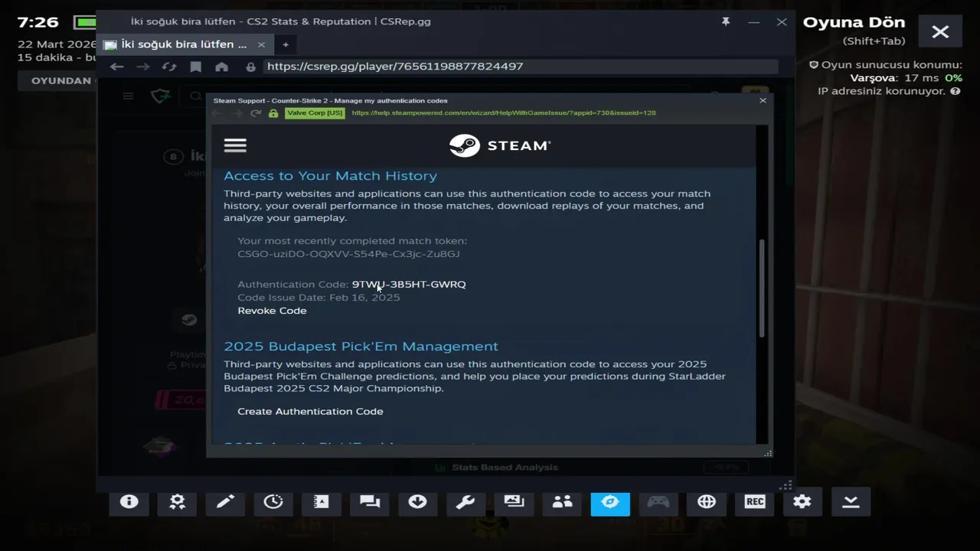Click the resize grip of Steam Support popup
Image resolution: width=980 pixels, height=551 pixels.
(768, 453)
